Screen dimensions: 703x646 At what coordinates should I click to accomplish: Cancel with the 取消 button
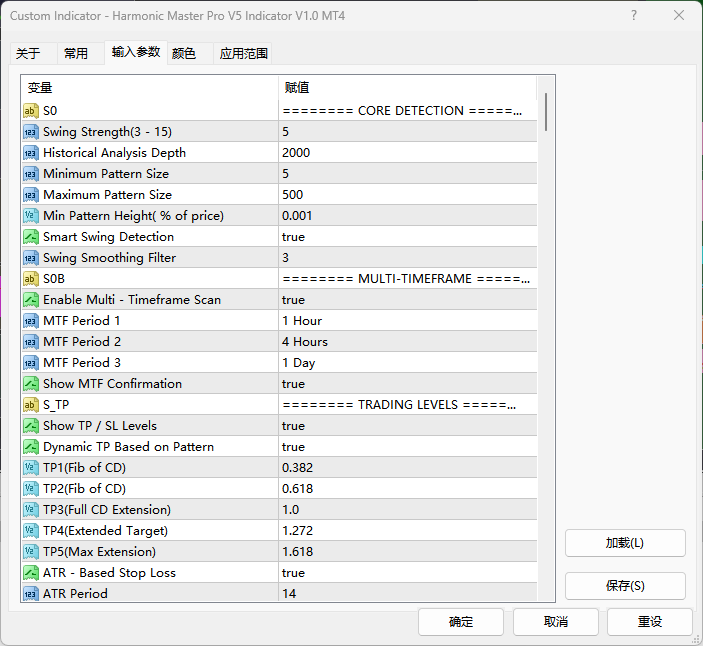[x=555, y=622]
